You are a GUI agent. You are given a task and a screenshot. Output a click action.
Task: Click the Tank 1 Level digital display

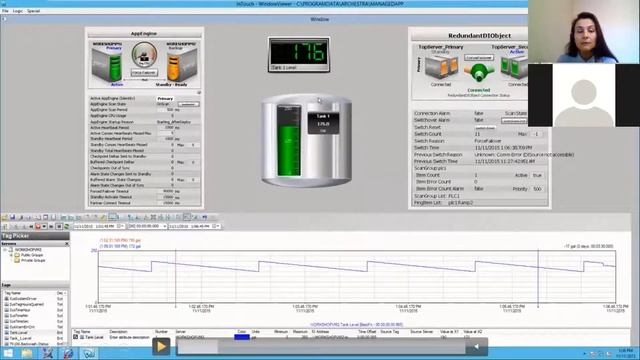(x=299, y=55)
